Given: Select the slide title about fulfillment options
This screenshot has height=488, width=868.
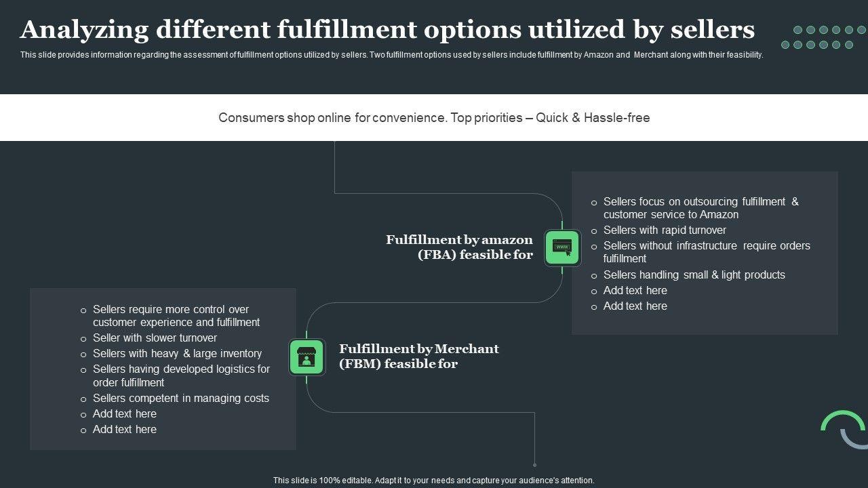Looking at the screenshot, I should point(387,30).
